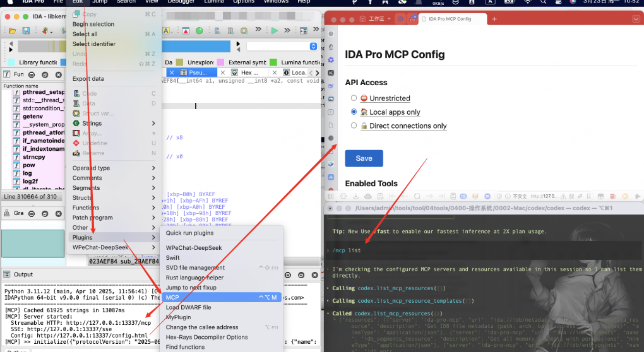Float the Output panel
644x352 pixels.
(301, 275)
